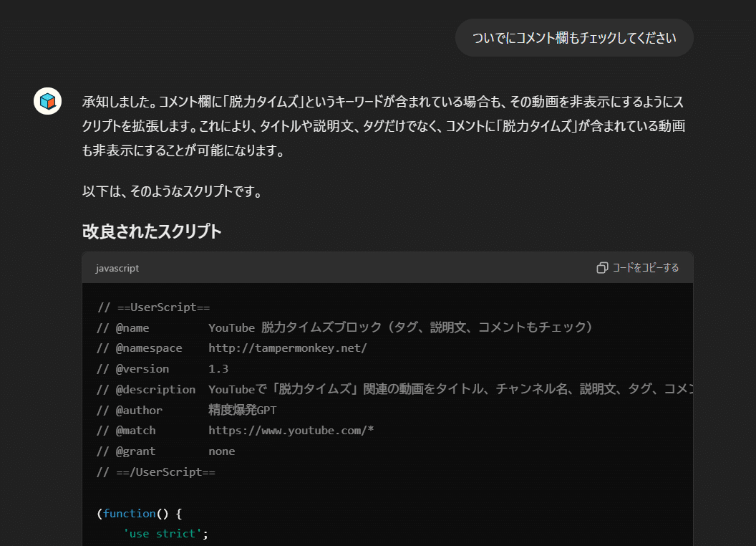Viewport: 756px width, 546px height.
Task: Click the javascript language label
Action: [117, 268]
